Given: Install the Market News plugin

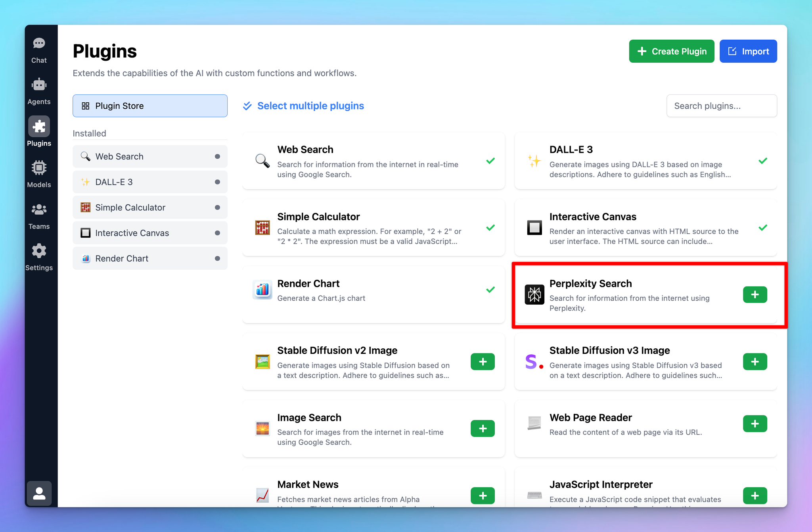Looking at the screenshot, I should (483, 496).
